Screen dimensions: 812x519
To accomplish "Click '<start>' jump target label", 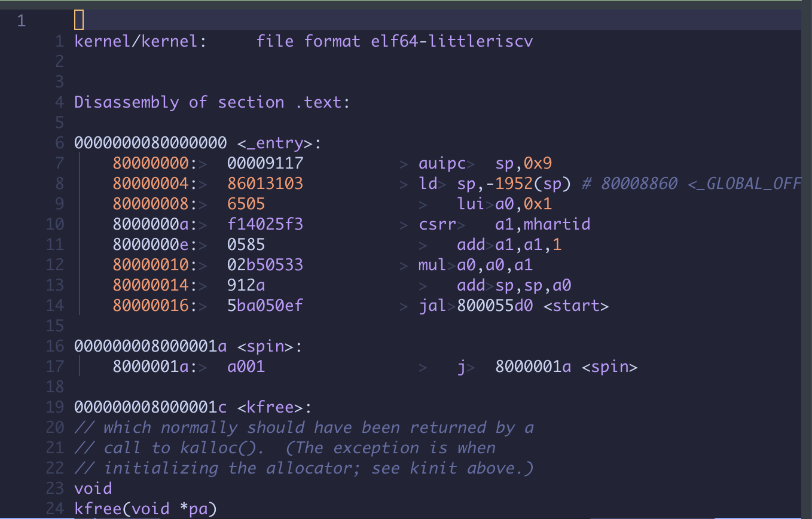I will point(576,306).
